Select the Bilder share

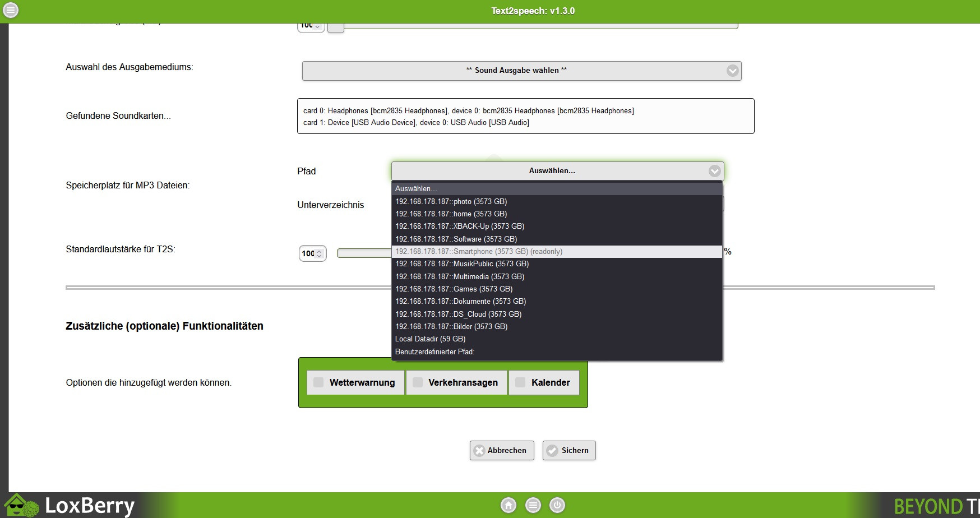click(x=557, y=326)
